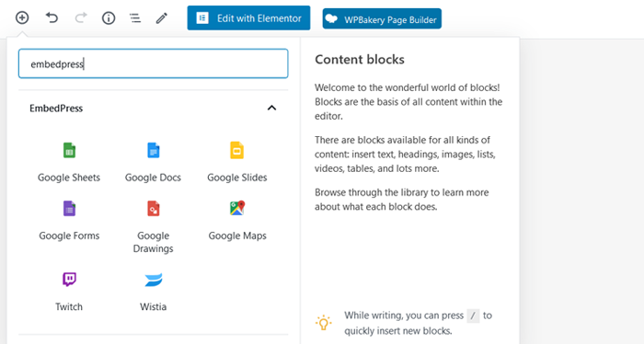Click the pencil Tools icon
644x344 pixels.
161,17
